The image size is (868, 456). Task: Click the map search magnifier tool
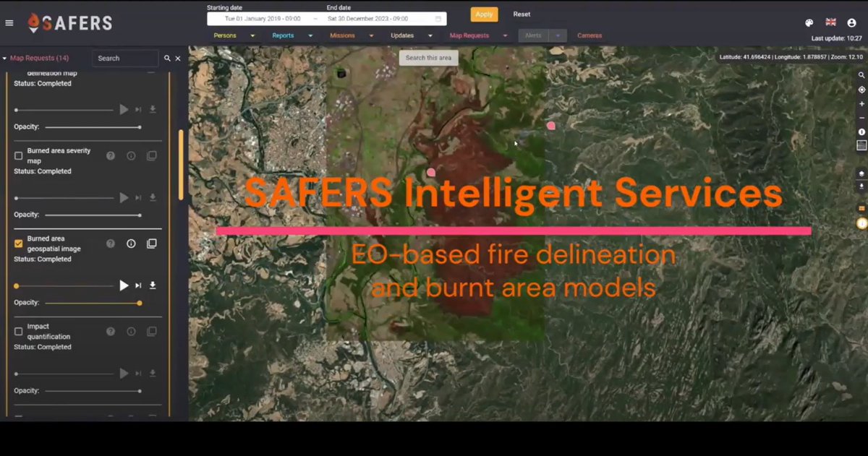coord(861,75)
